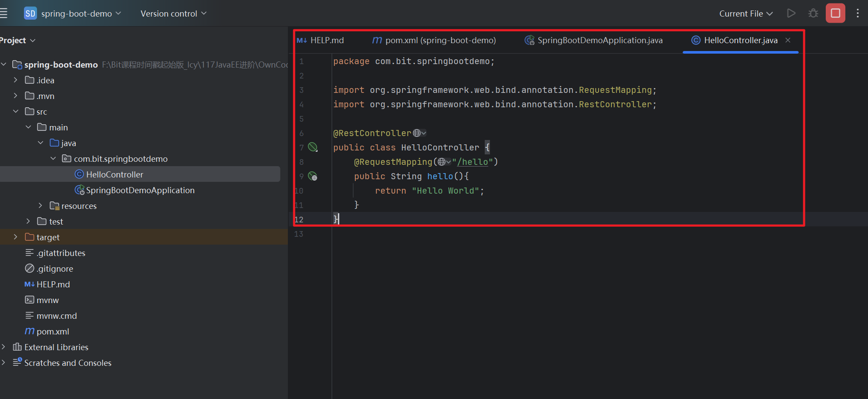868x399 pixels.
Task: Collapse the main folder
Action: pyautogui.click(x=28, y=127)
